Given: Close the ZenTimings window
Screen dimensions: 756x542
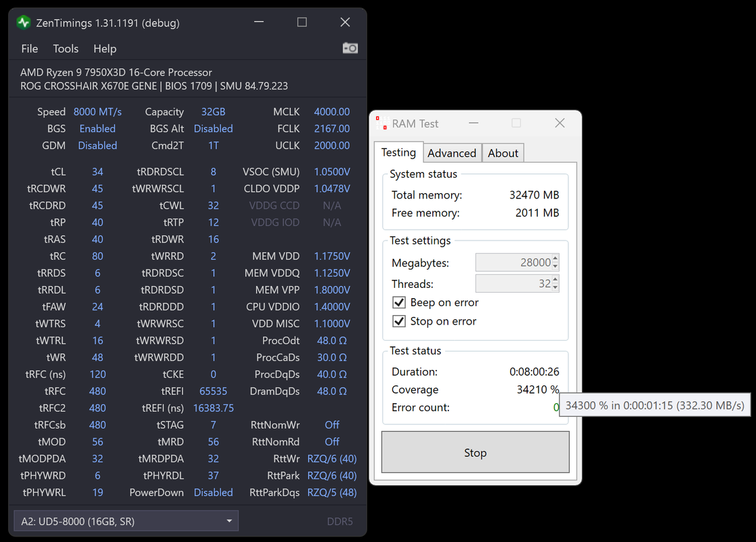Looking at the screenshot, I should click(345, 22).
